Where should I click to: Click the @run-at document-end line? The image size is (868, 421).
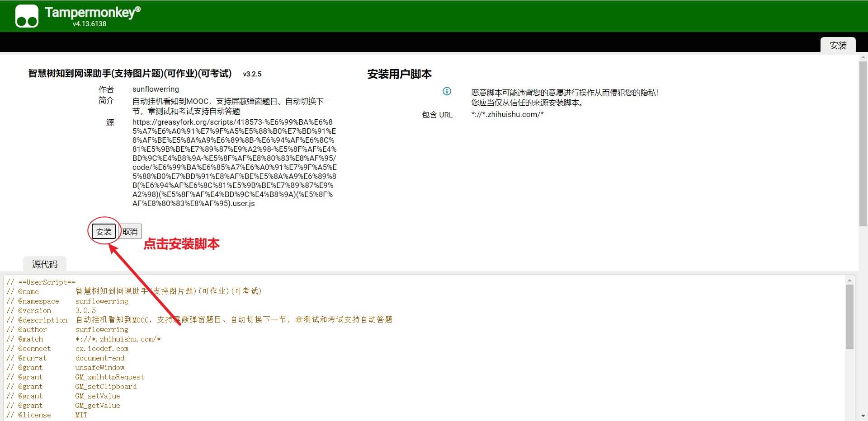[x=66, y=358]
